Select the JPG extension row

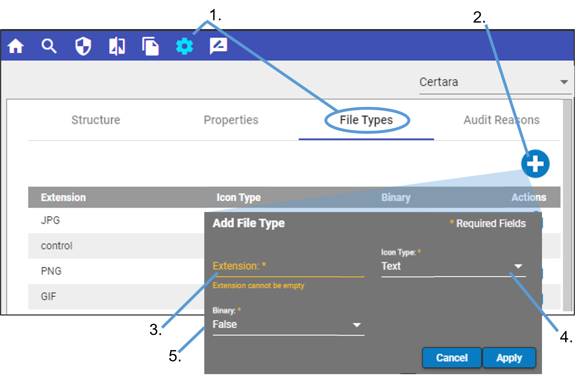click(51, 220)
